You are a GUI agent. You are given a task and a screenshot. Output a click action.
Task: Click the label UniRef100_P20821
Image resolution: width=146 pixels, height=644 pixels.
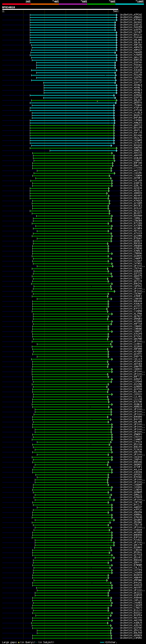coord(131,540)
